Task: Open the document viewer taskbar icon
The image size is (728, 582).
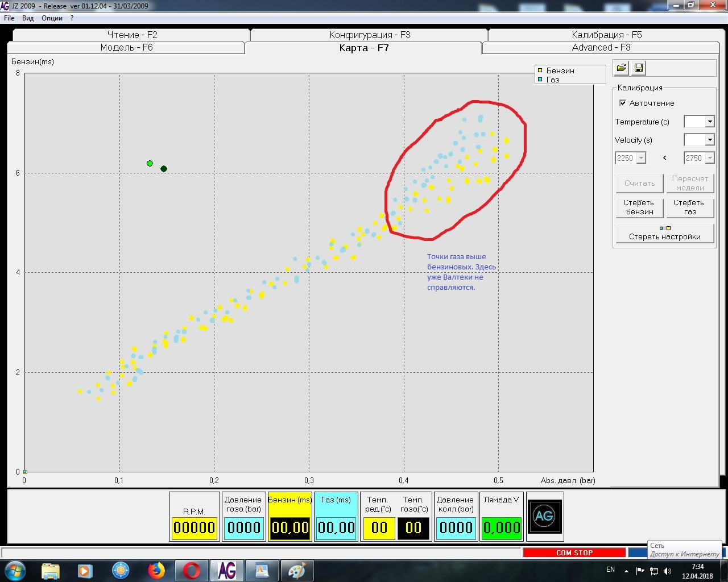Action: click(x=262, y=571)
